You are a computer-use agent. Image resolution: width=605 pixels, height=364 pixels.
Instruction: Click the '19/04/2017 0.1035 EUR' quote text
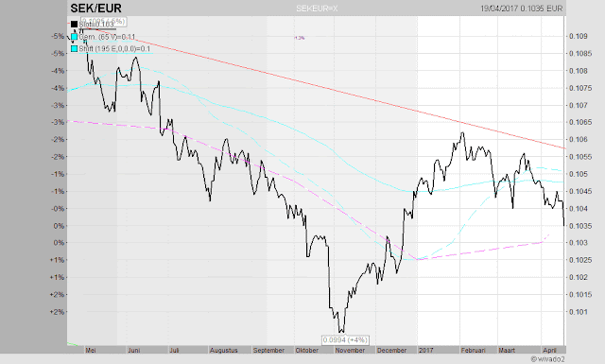(522, 9)
